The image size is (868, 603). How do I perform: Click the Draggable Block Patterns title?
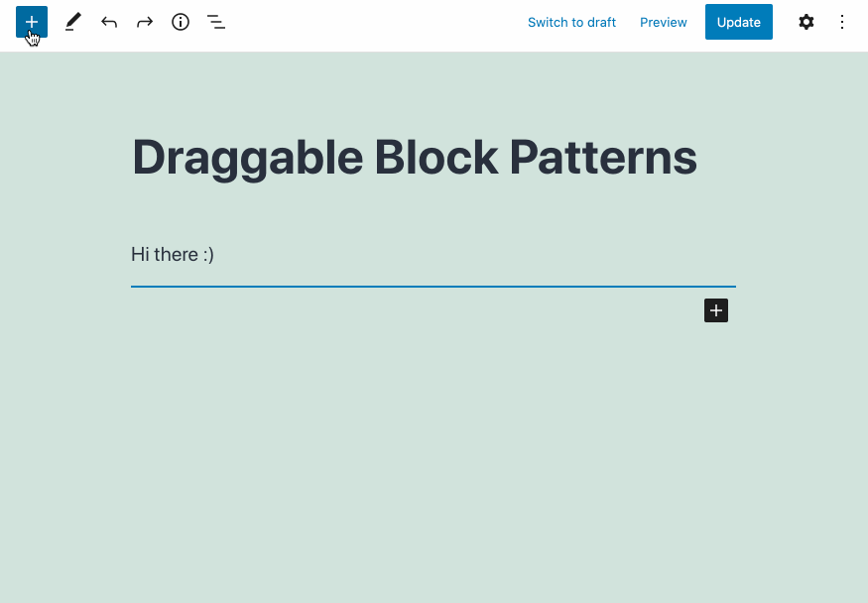(415, 158)
